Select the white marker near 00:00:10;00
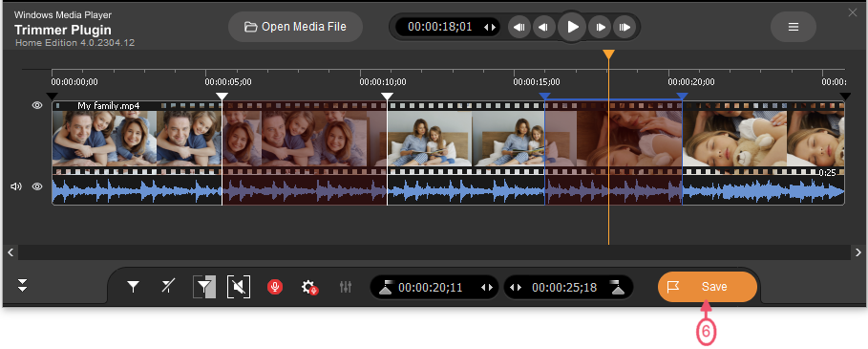 tap(387, 97)
